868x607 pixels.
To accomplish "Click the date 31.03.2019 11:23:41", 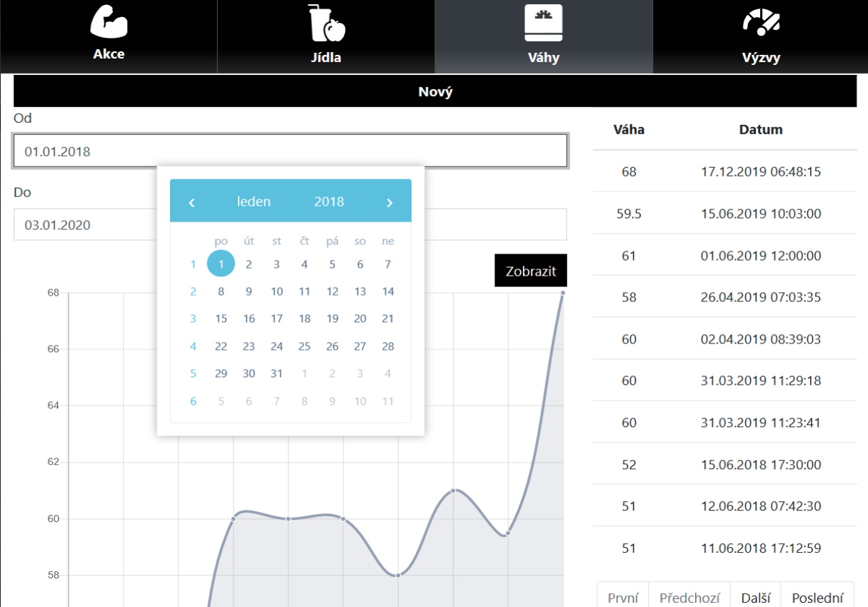I will [761, 423].
